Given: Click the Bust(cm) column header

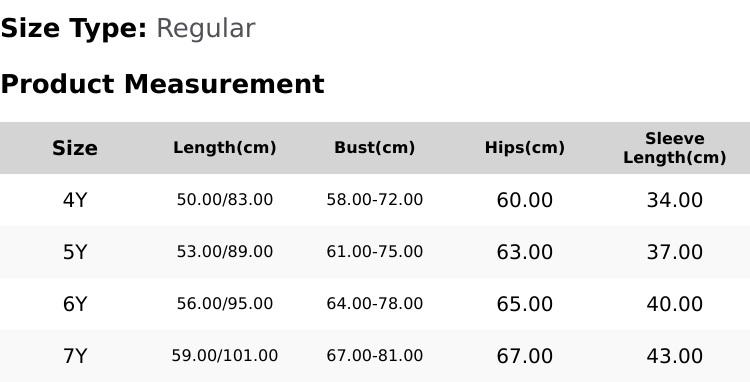Looking at the screenshot, I should pyautogui.click(x=375, y=148).
